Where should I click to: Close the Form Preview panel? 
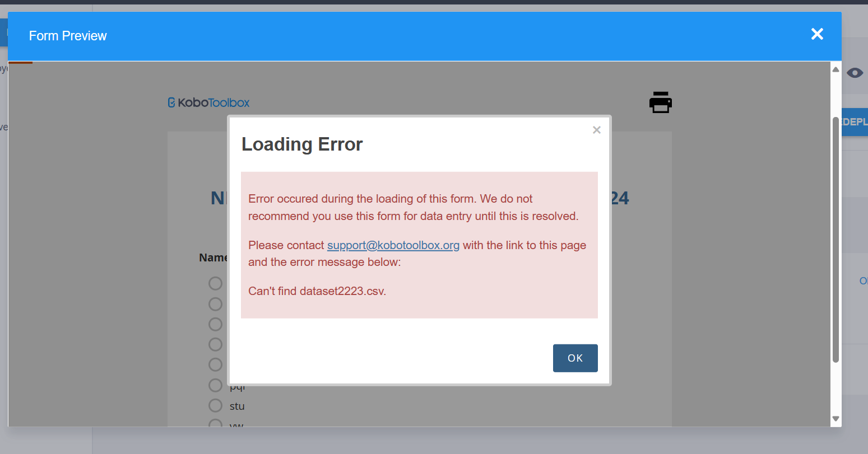(x=817, y=35)
